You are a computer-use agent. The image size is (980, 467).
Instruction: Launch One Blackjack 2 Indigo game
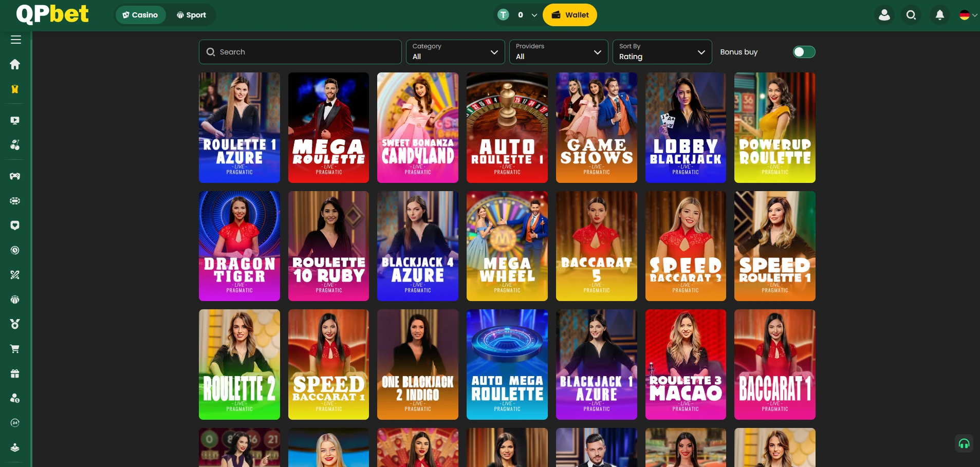[x=418, y=364]
